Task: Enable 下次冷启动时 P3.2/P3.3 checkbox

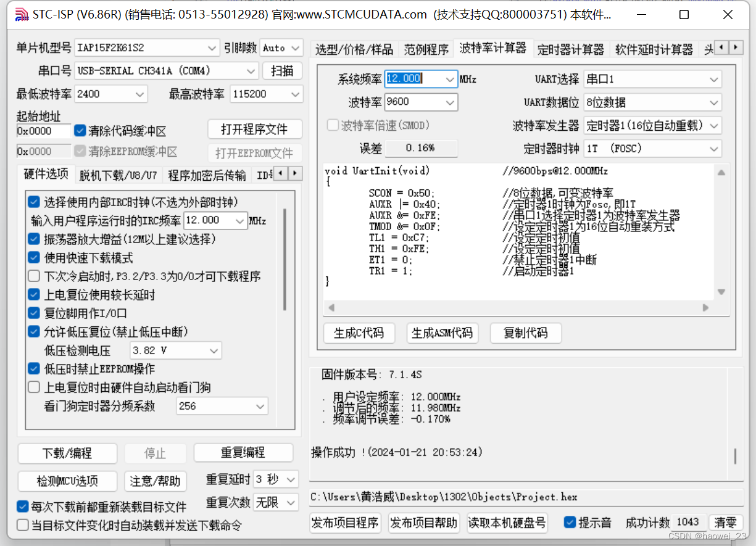Action: pos(34,276)
